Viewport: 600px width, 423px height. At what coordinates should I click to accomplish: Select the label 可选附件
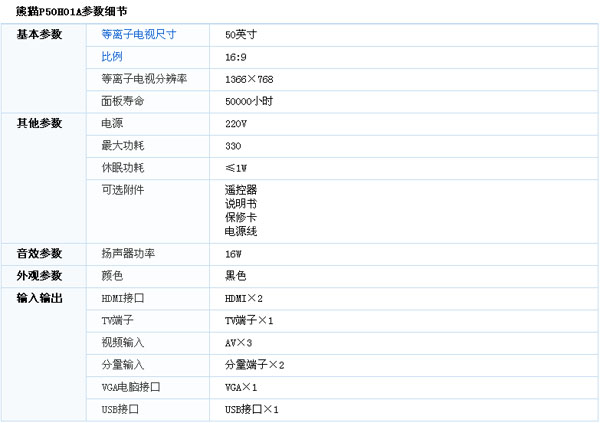click(x=122, y=190)
